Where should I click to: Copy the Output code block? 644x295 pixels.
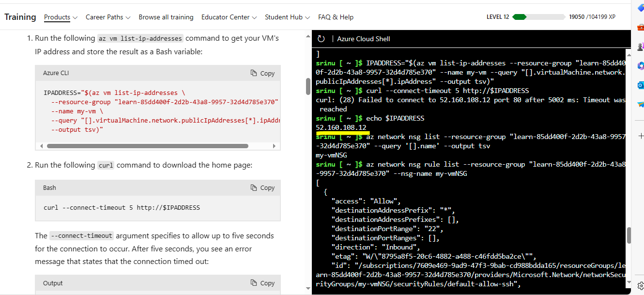262,283
